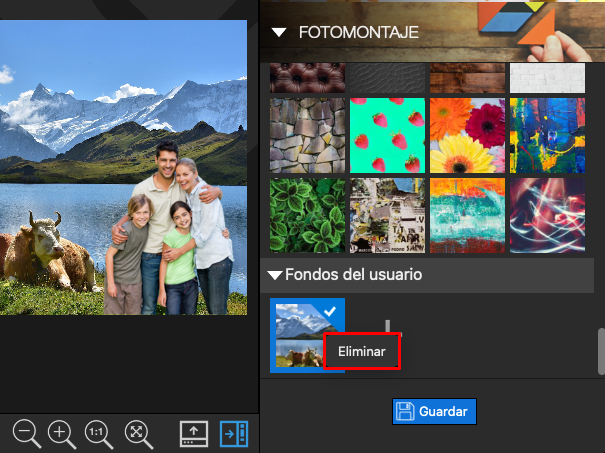This screenshot has width=605, height=453.
Task: Click the backgrounds panel scrollbar
Action: pyautogui.click(x=601, y=351)
